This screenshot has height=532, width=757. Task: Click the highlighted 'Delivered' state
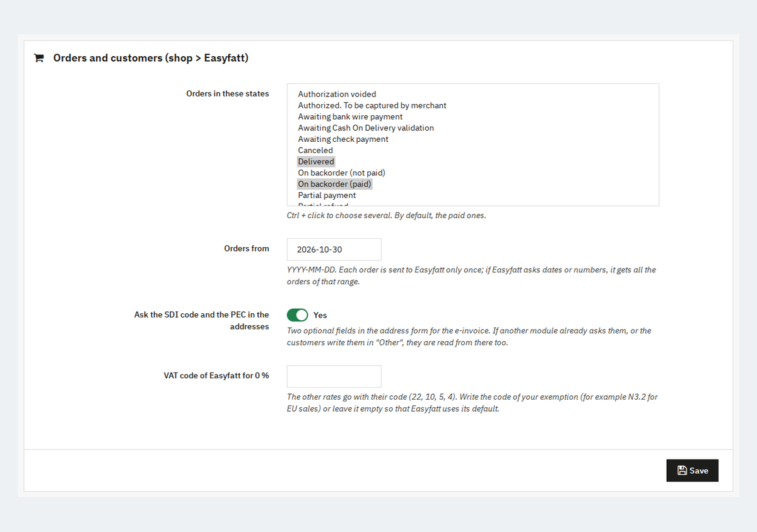[316, 162]
